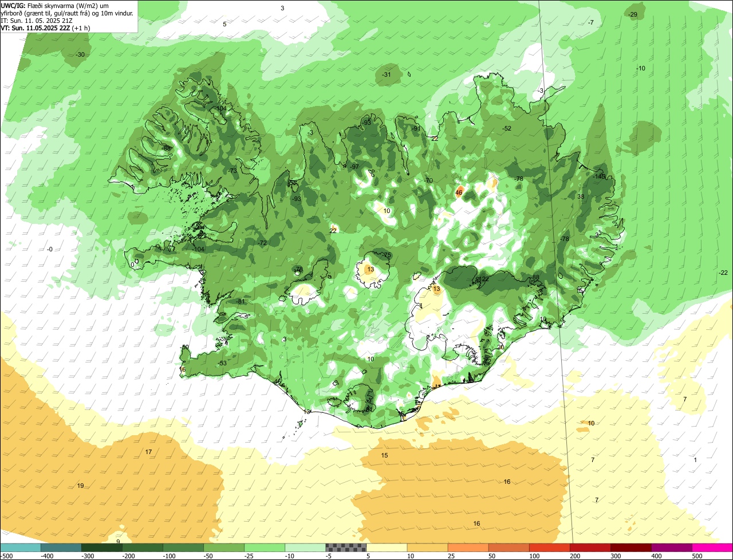Click the map value '9' at the bottom
The image size is (733, 560).
click(x=118, y=541)
